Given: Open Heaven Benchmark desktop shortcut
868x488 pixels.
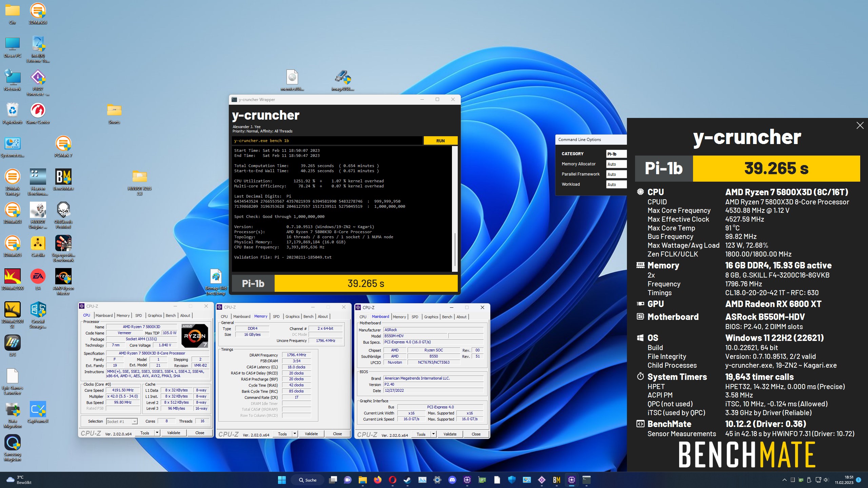Looking at the screenshot, I should point(38,182).
